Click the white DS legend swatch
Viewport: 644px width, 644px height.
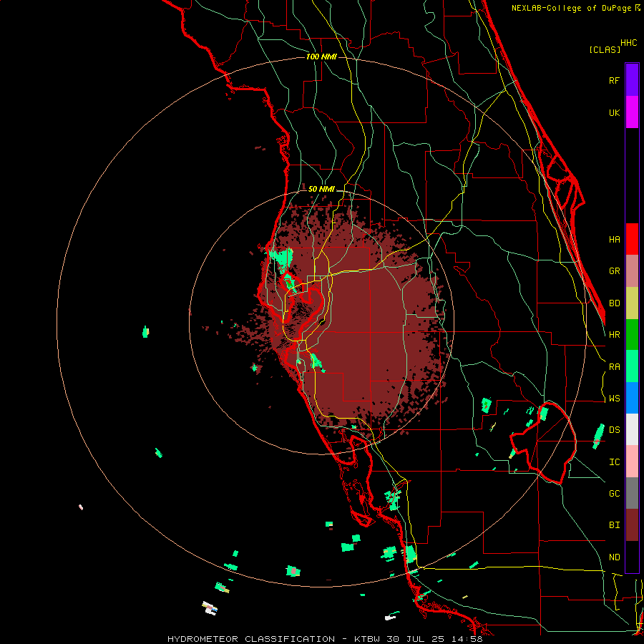[x=632, y=429]
